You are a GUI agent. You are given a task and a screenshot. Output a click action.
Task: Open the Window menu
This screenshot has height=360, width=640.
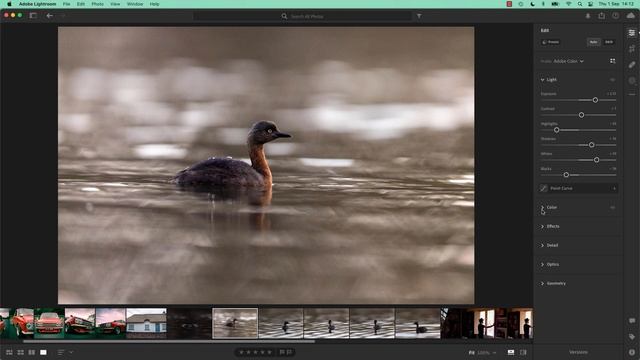click(x=135, y=4)
